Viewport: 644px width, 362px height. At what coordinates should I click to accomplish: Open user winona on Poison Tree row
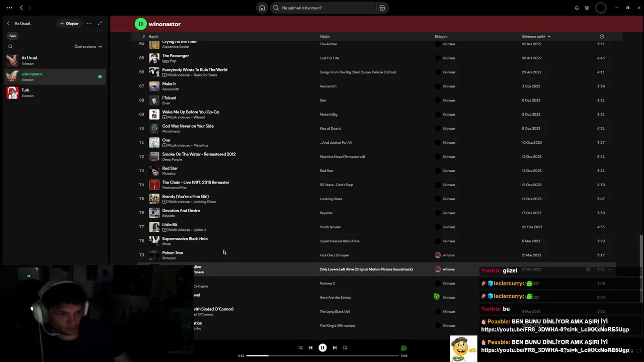click(448, 255)
